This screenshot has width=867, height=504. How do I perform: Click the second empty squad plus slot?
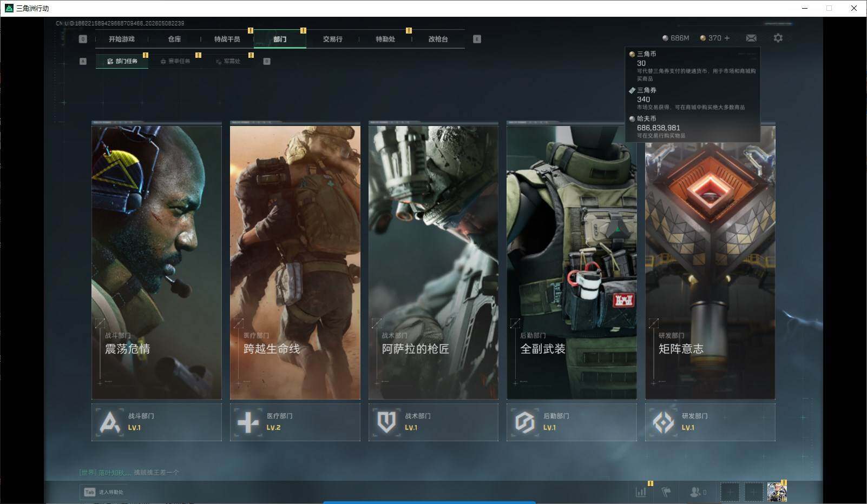pyautogui.click(x=753, y=492)
